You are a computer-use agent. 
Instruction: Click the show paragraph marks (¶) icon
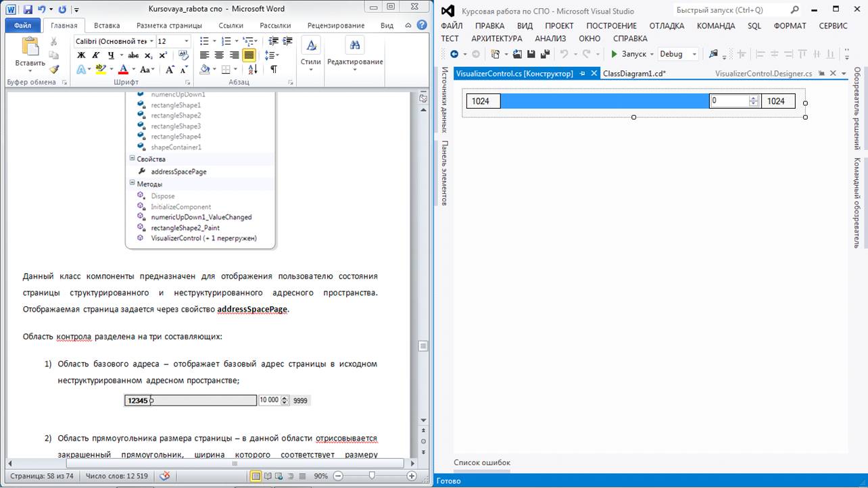274,69
